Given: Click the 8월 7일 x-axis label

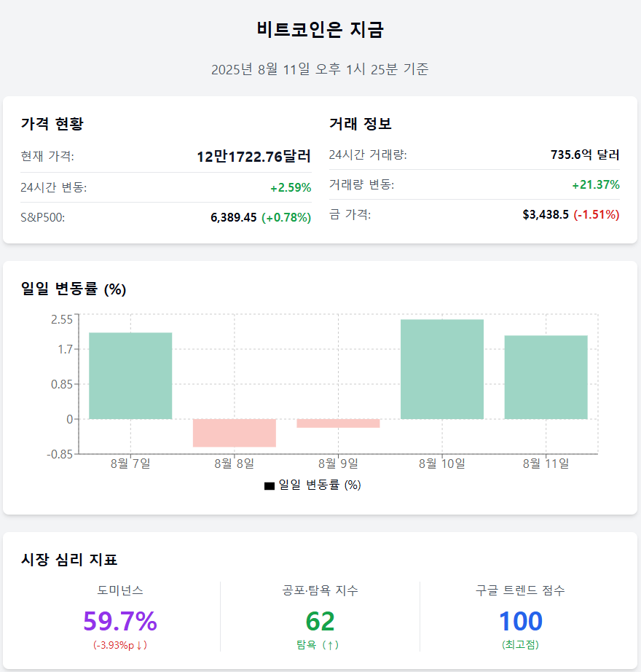Looking at the screenshot, I should point(130,464).
